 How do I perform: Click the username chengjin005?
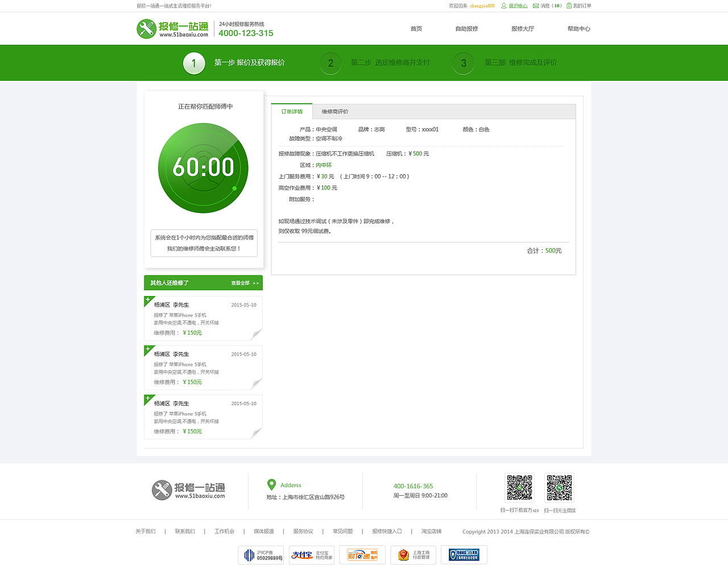click(x=482, y=6)
